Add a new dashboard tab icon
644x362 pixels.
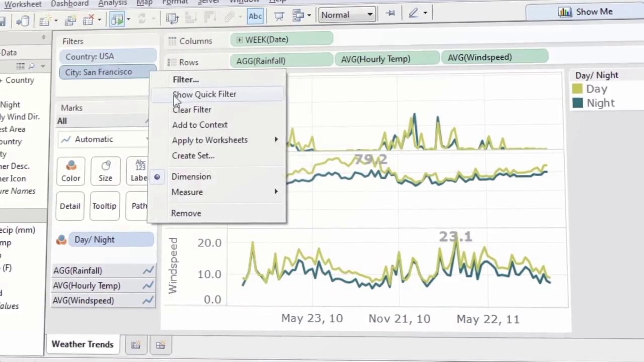160,345
